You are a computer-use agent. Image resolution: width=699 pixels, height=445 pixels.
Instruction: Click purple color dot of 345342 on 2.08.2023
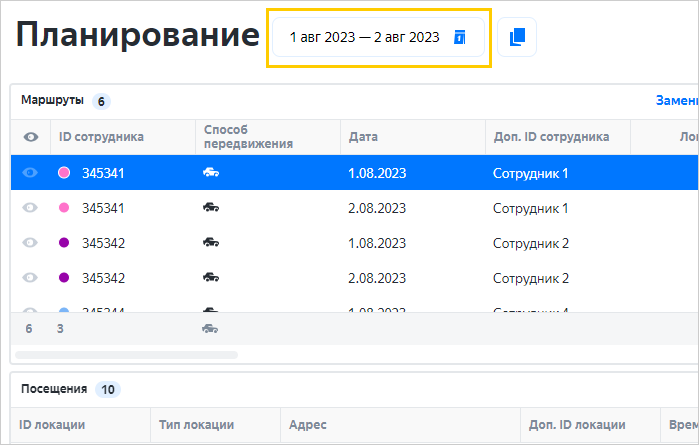(x=64, y=278)
